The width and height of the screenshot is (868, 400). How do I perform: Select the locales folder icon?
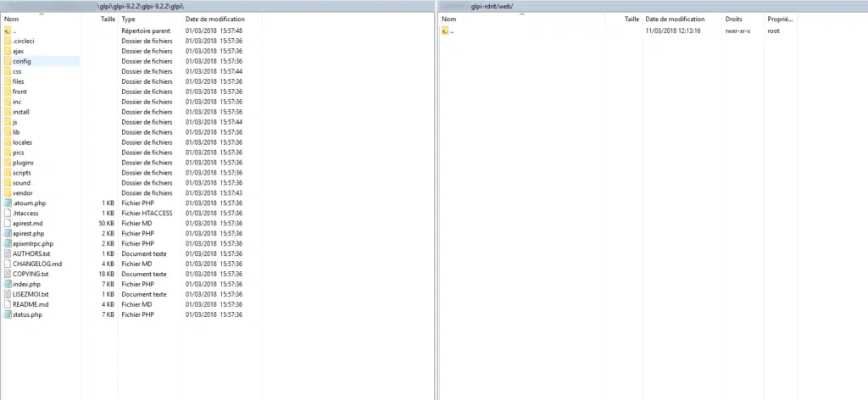[7, 142]
